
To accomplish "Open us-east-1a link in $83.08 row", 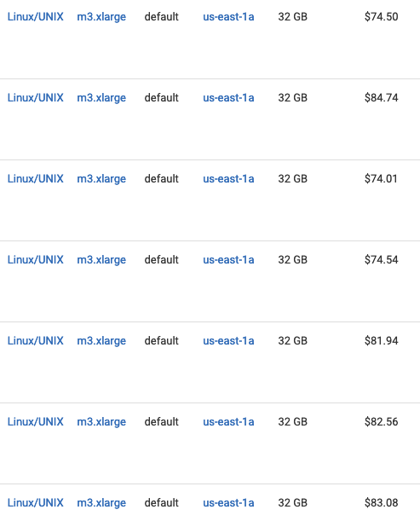I will pyautogui.click(x=228, y=502).
